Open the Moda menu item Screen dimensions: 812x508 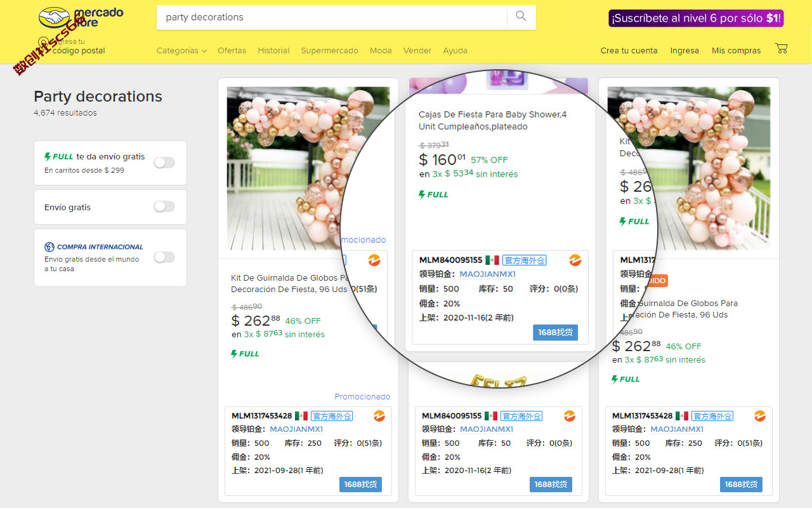click(381, 51)
